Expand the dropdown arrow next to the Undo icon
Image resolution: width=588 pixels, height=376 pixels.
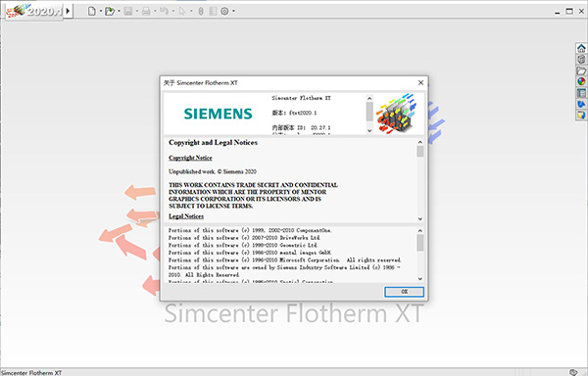[172, 11]
